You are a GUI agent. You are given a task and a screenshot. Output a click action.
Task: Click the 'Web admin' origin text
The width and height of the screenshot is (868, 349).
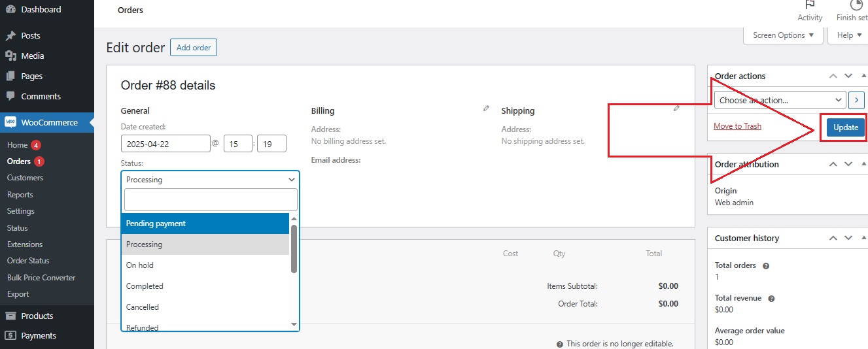[734, 203]
